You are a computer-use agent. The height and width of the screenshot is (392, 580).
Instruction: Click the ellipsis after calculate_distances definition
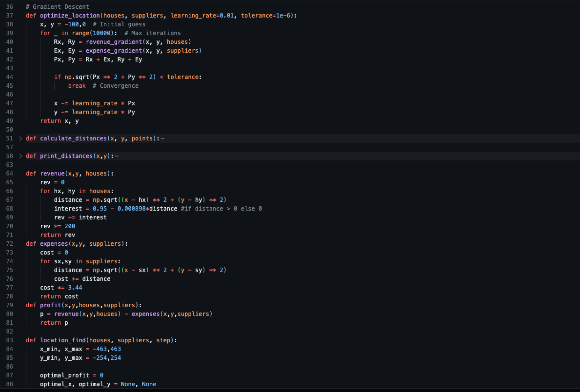162,138
